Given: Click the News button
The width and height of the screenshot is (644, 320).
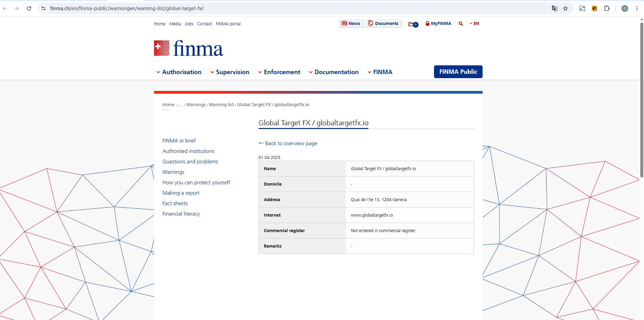Looking at the screenshot, I should 351,24.
